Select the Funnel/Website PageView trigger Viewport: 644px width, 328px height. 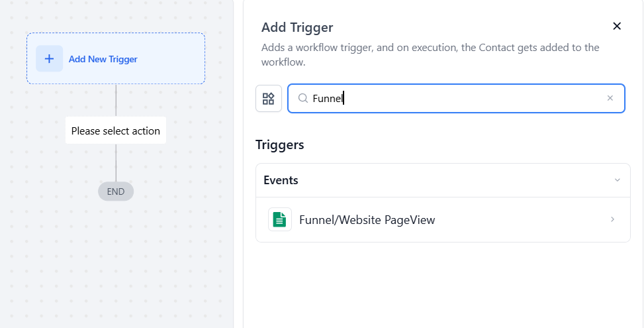coord(367,220)
